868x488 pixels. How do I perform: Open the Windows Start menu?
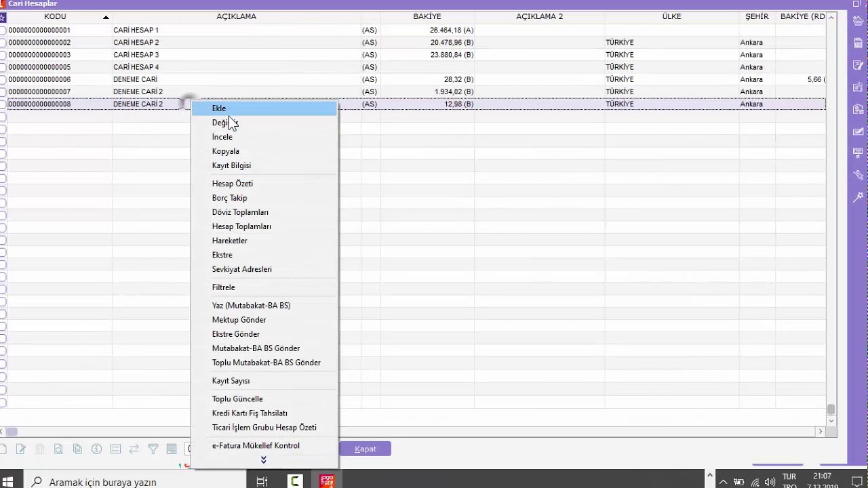pyautogui.click(x=8, y=482)
